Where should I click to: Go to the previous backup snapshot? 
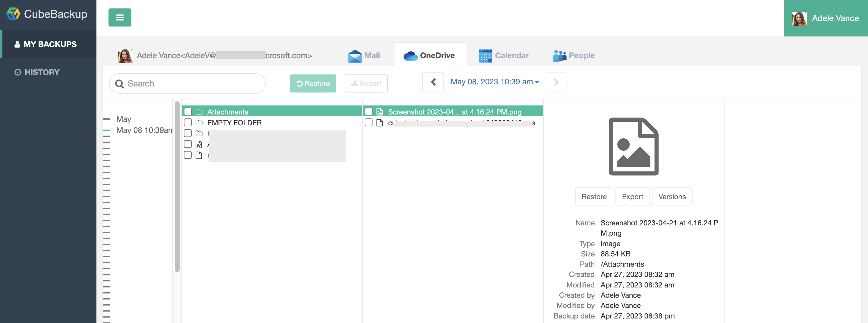433,82
